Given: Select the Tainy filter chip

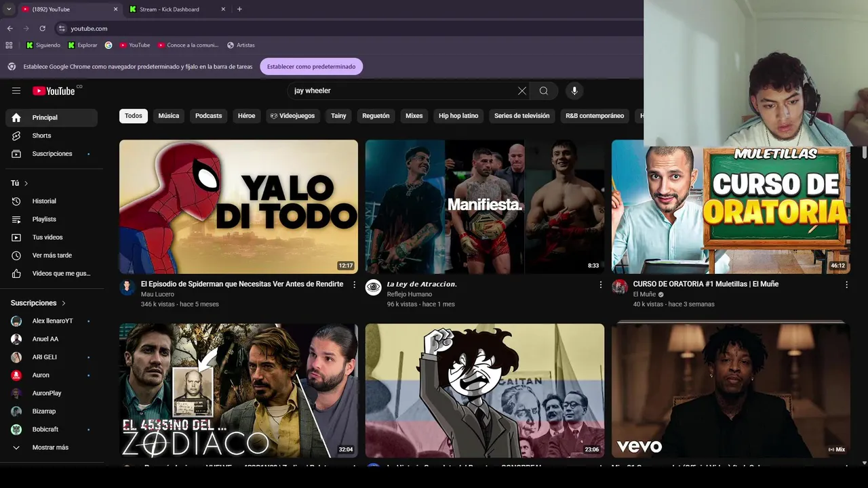Looking at the screenshot, I should 338,116.
